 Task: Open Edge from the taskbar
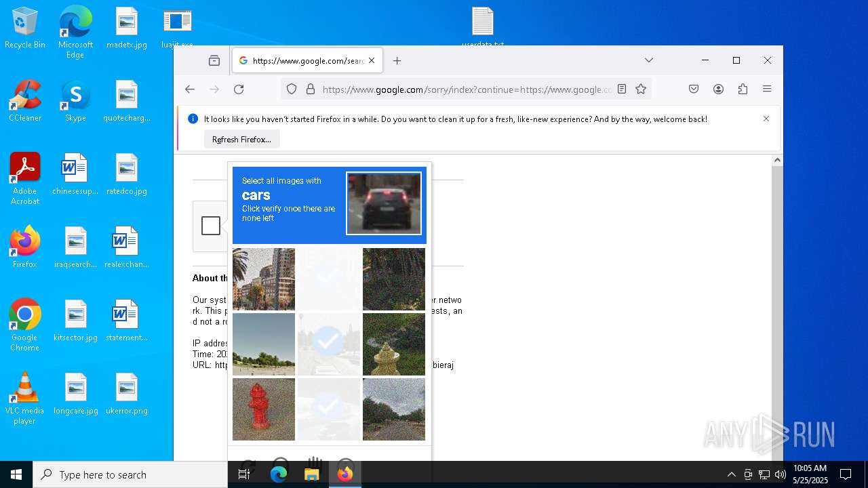pyautogui.click(x=279, y=474)
